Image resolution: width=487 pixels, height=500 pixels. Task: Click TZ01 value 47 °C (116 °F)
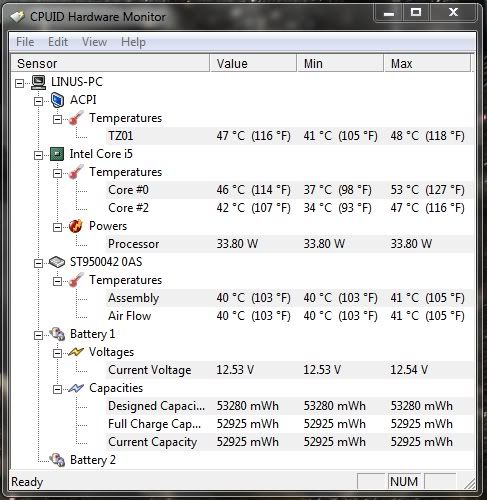click(x=253, y=136)
